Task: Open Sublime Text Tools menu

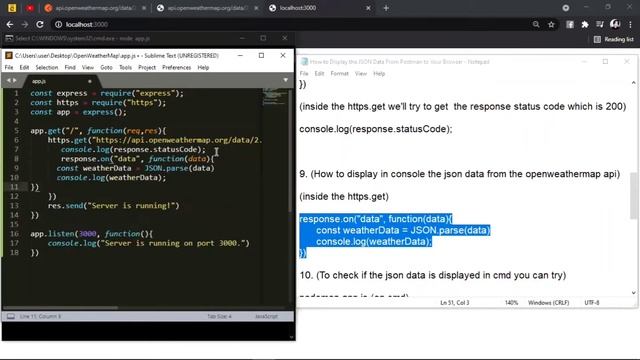Action: point(125,67)
